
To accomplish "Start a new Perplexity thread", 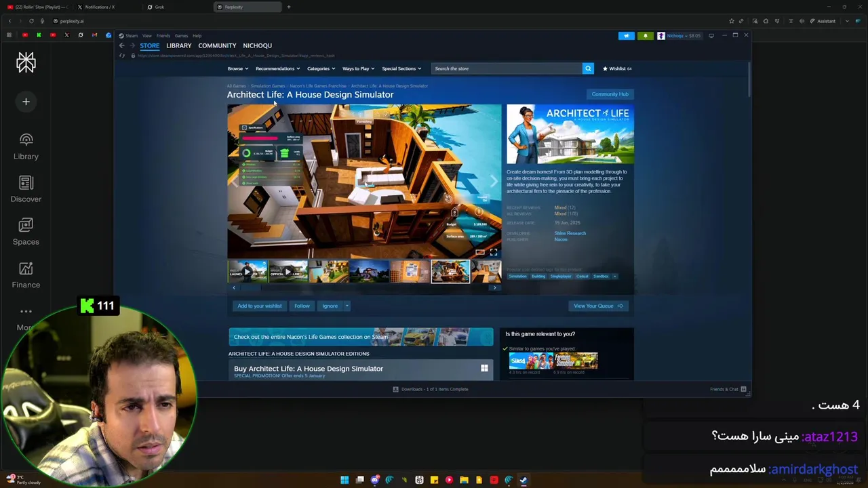I will point(26,102).
